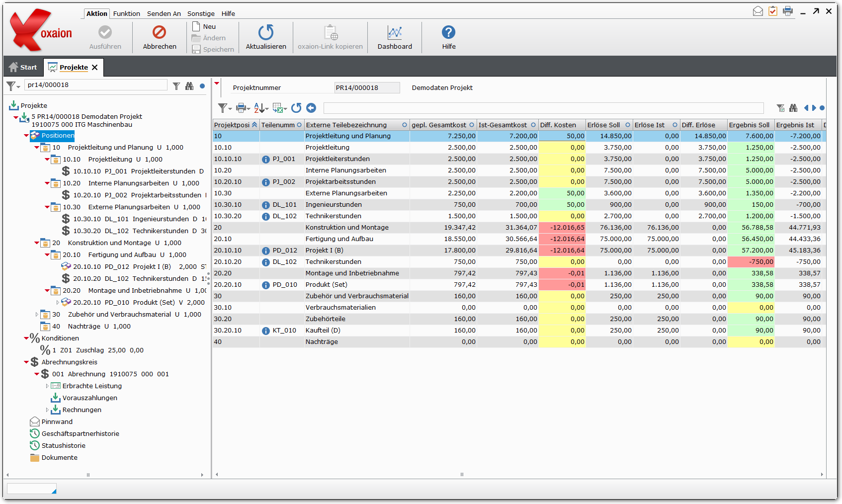Click the binoculars search icon in left panel
Image resolution: width=842 pixels, height=504 pixels.
tap(189, 86)
